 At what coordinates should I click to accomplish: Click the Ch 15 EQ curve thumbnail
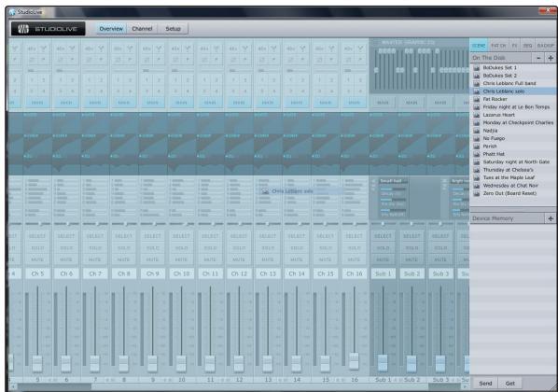point(326,165)
